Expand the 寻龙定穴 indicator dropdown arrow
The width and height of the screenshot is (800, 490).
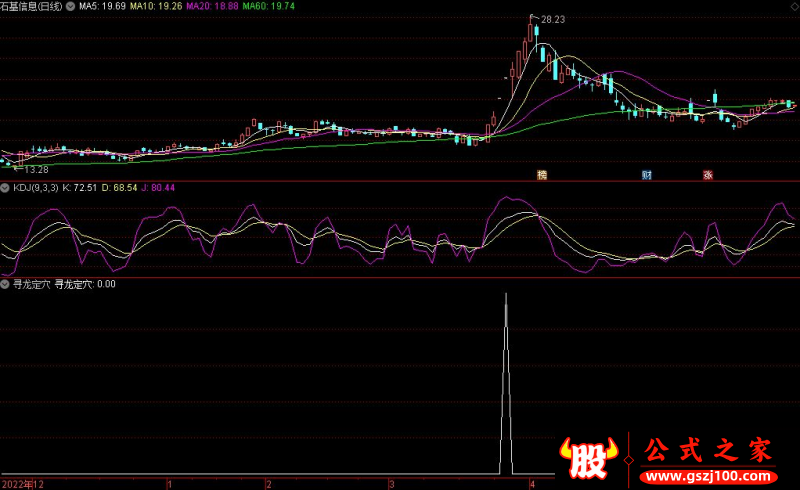[x=6, y=284]
